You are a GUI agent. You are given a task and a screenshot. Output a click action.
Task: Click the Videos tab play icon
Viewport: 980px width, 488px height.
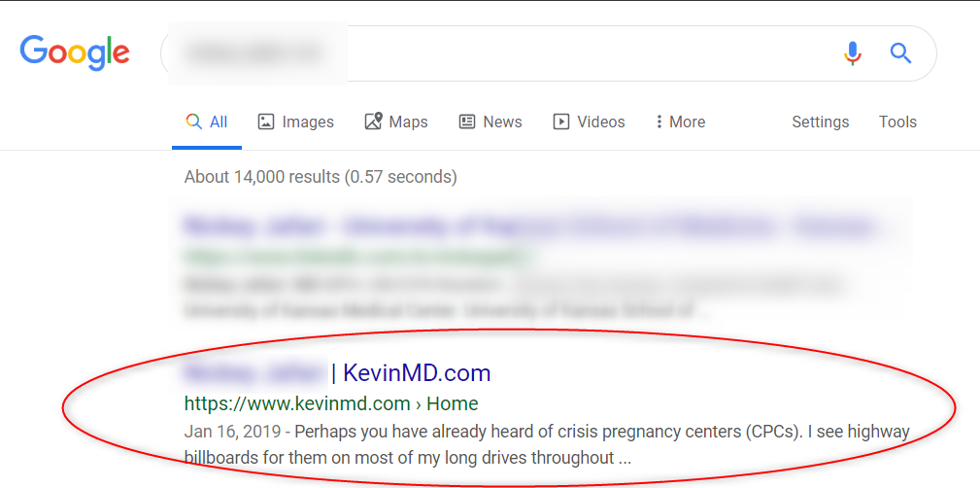[x=561, y=122]
